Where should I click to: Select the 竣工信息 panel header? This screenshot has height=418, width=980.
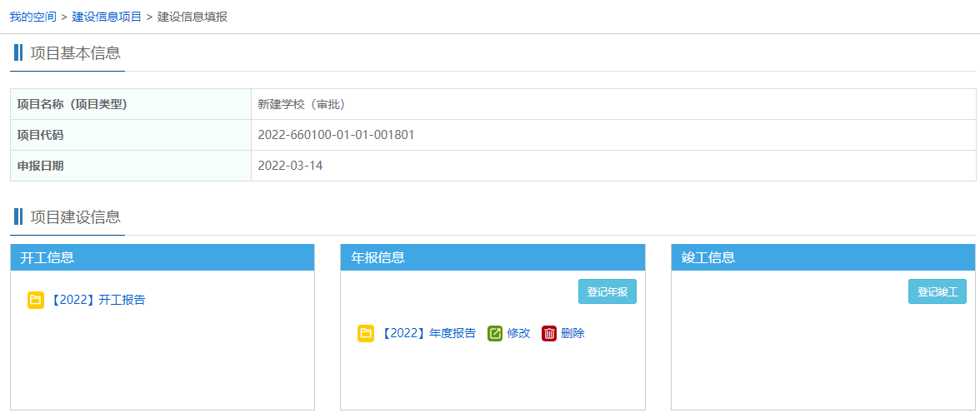tap(822, 257)
